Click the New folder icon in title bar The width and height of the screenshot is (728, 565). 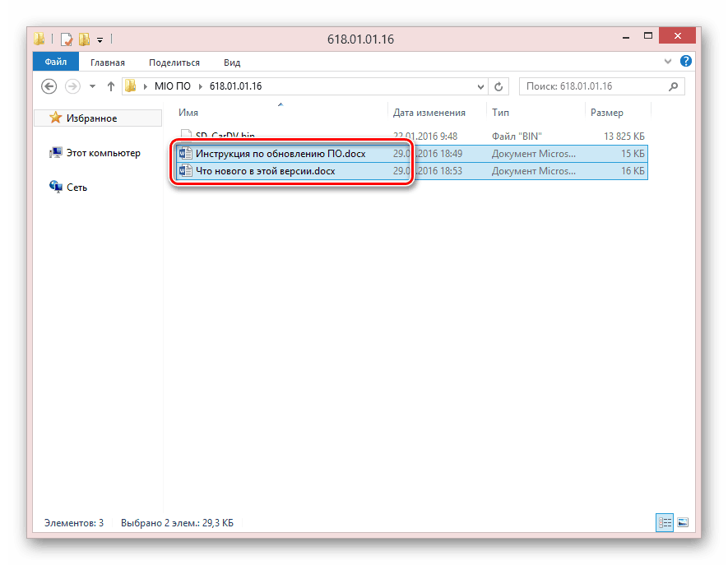(84, 39)
